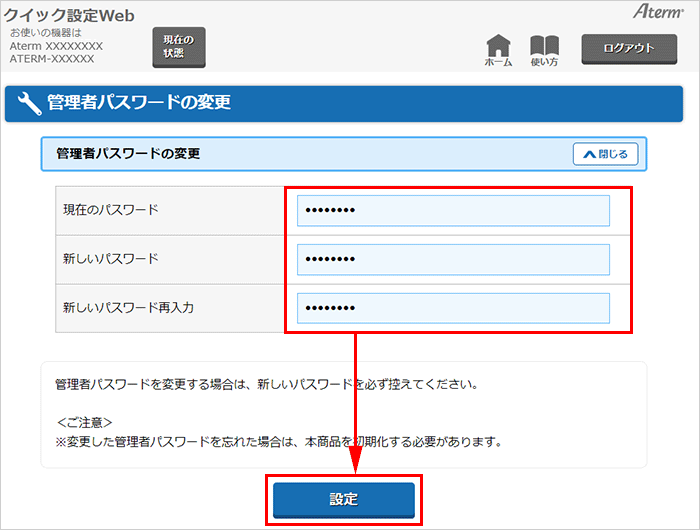Click into the 新しいパスワード再入力 input field
The width and height of the screenshot is (700, 530).
click(453, 308)
